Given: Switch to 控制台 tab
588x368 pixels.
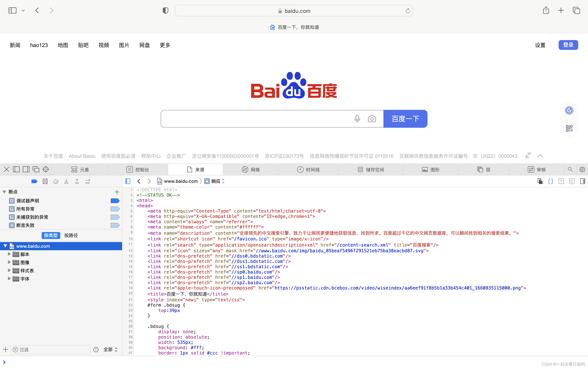Looking at the screenshot, I should [x=138, y=170].
